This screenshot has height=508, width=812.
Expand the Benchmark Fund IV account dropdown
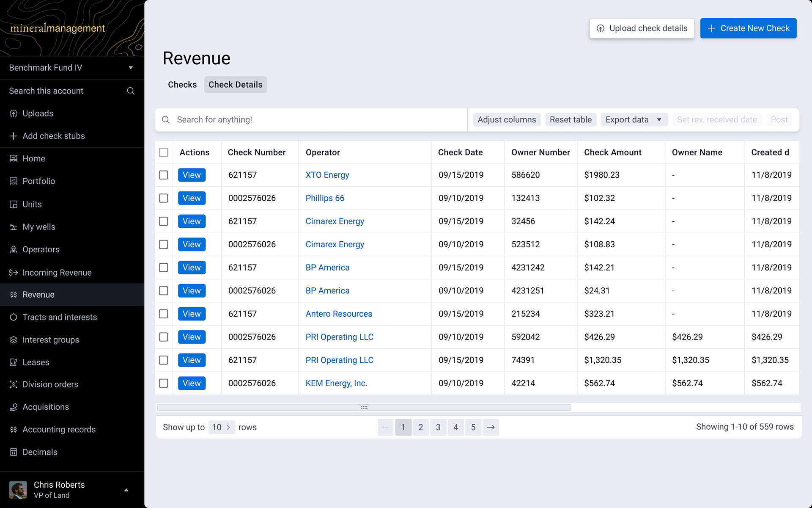tap(131, 68)
